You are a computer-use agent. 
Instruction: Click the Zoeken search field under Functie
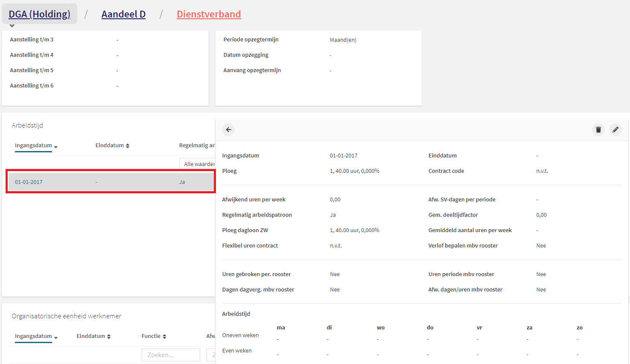click(171, 355)
